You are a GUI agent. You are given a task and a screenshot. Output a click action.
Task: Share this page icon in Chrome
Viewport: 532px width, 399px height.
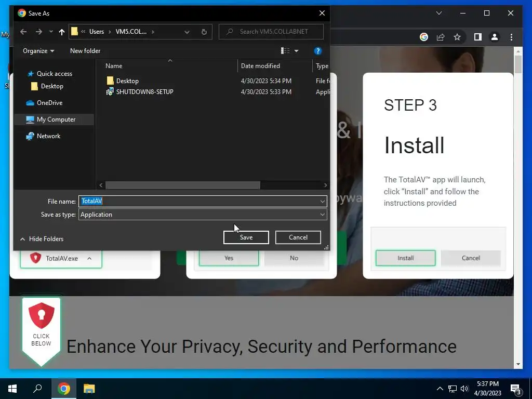click(x=441, y=37)
